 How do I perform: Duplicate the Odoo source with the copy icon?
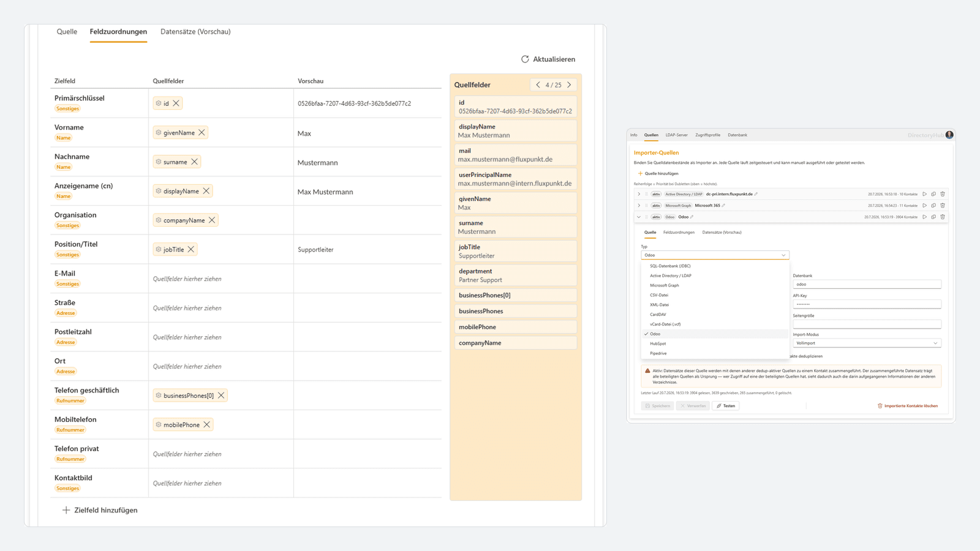pos(933,217)
